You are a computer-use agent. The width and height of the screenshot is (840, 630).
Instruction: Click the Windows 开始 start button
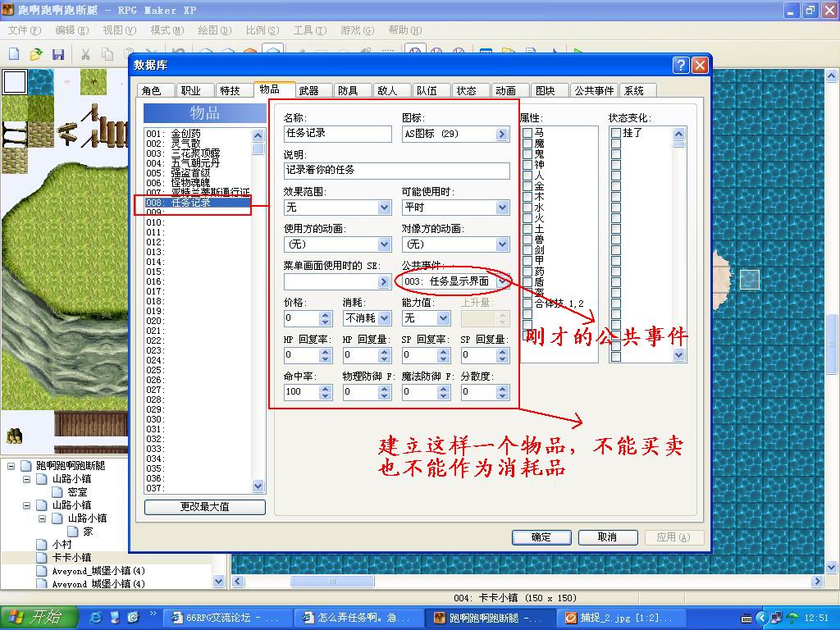tap(39, 618)
